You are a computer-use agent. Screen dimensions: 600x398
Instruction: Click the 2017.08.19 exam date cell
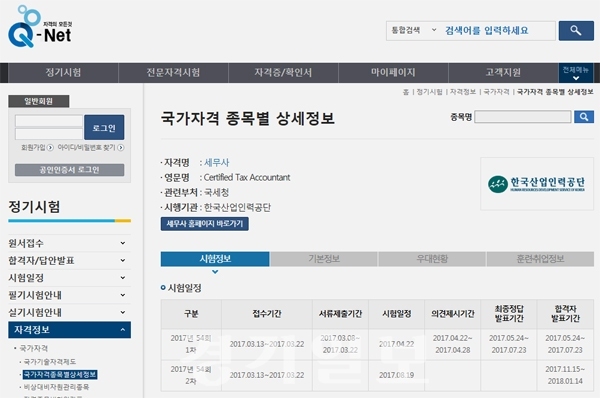396,375
